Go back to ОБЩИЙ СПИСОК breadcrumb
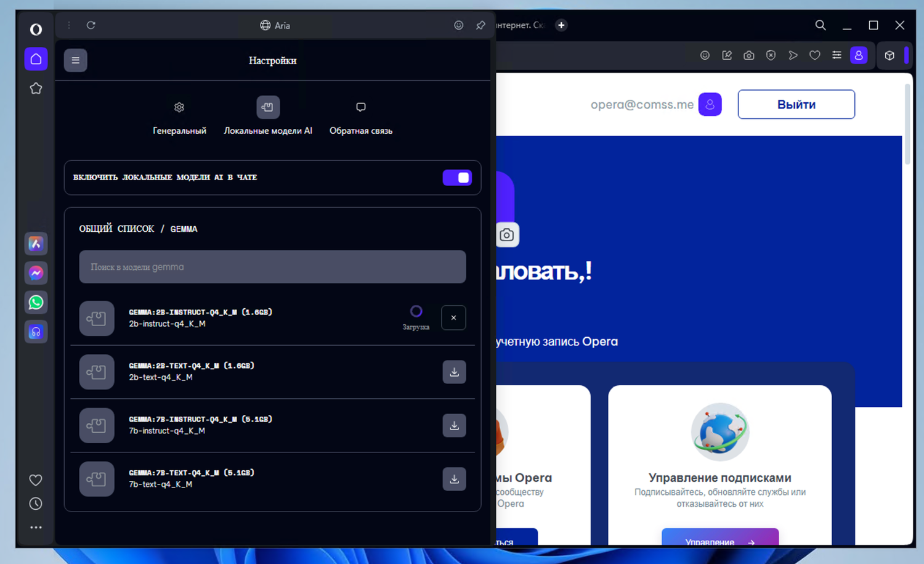The height and width of the screenshot is (564, 924). point(116,229)
